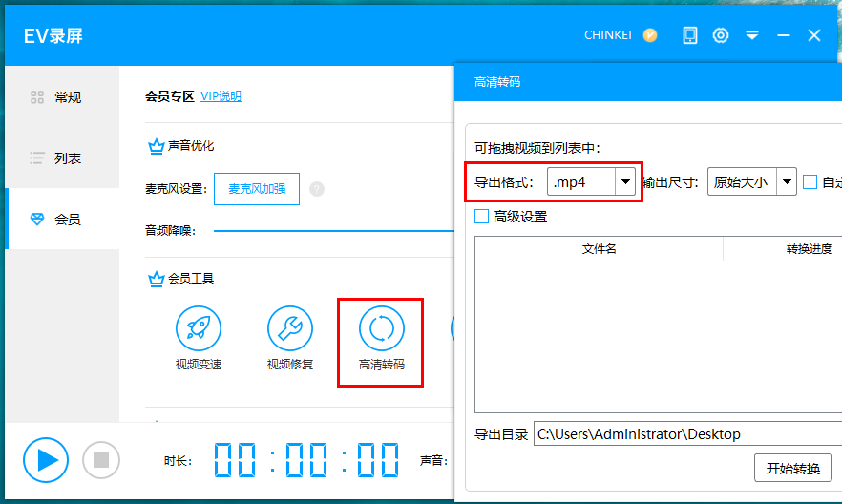Click the phone icon in title bar

[x=690, y=35]
